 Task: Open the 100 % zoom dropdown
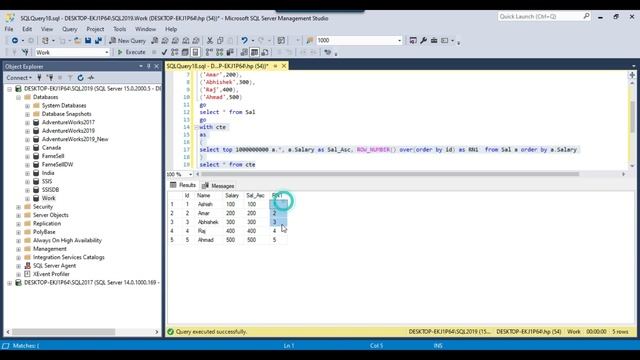[190, 174]
